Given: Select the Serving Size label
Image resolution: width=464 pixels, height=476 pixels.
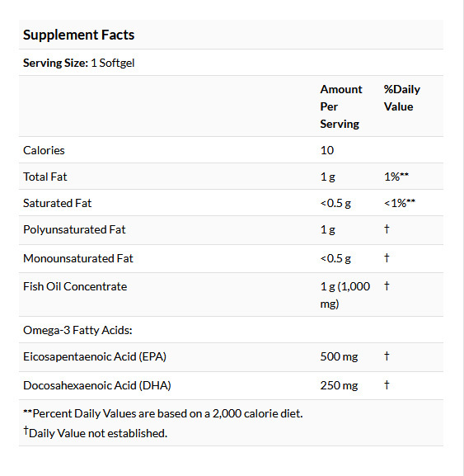Looking at the screenshot, I should 55,63.
